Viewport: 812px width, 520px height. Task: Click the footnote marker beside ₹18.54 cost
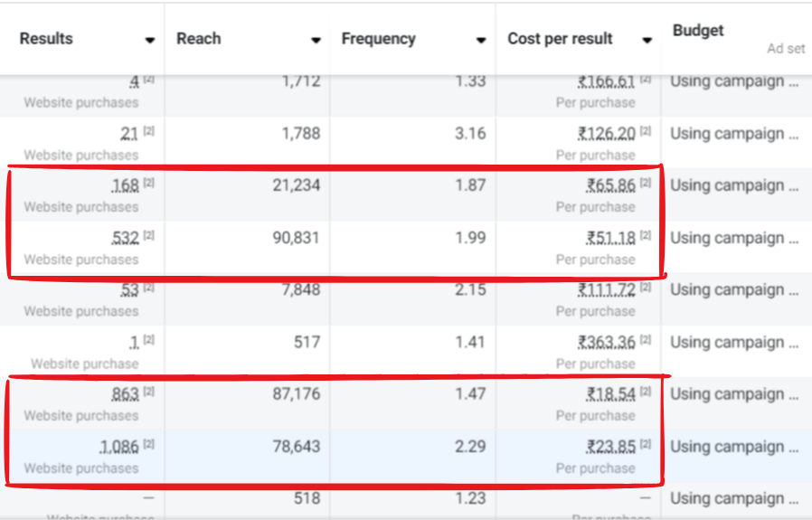click(646, 392)
